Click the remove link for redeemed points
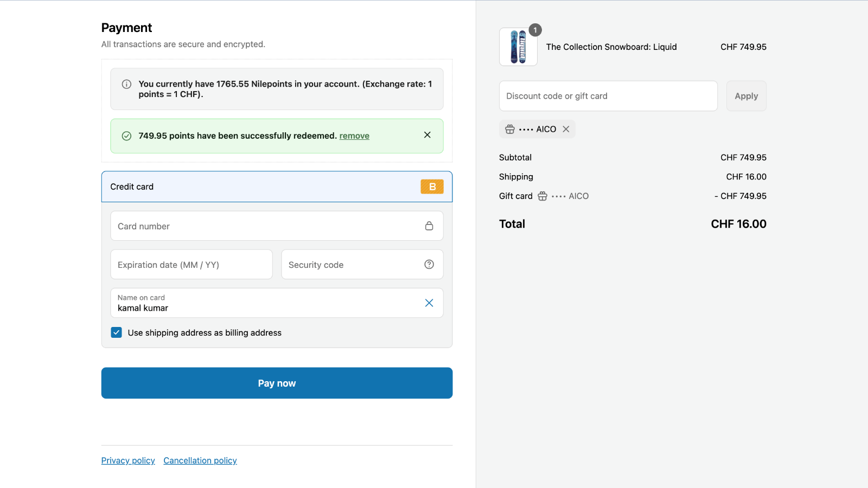868x488 pixels. coord(354,136)
